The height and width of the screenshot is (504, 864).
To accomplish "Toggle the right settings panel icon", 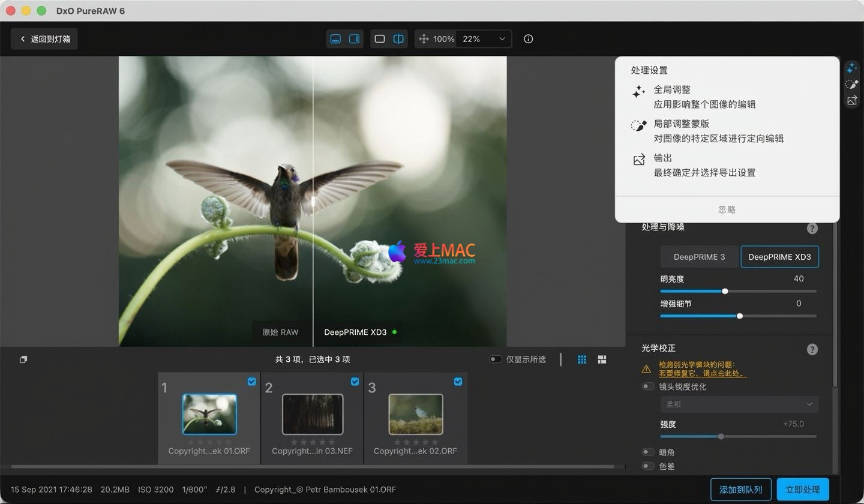I will (355, 39).
